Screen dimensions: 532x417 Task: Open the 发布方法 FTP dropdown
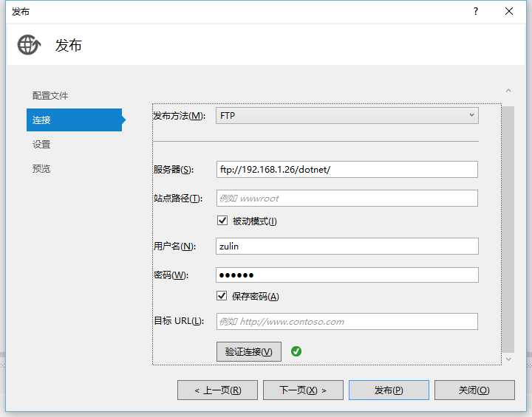coord(347,116)
